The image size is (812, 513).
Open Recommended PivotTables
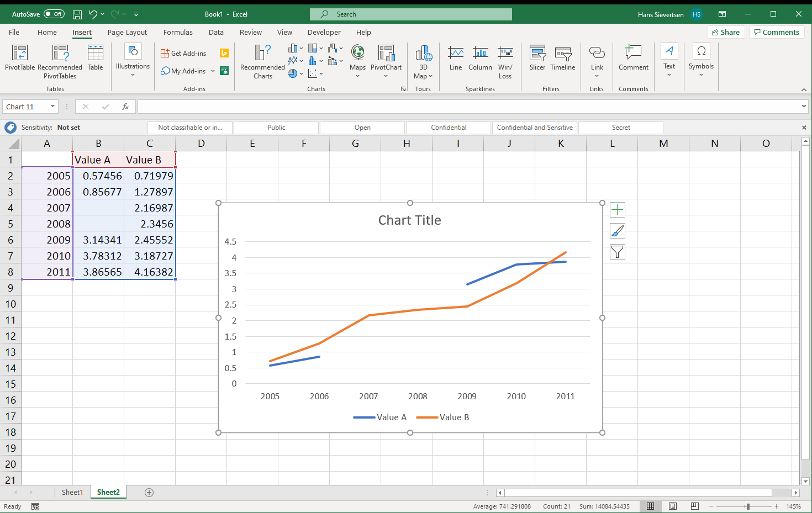(x=60, y=62)
